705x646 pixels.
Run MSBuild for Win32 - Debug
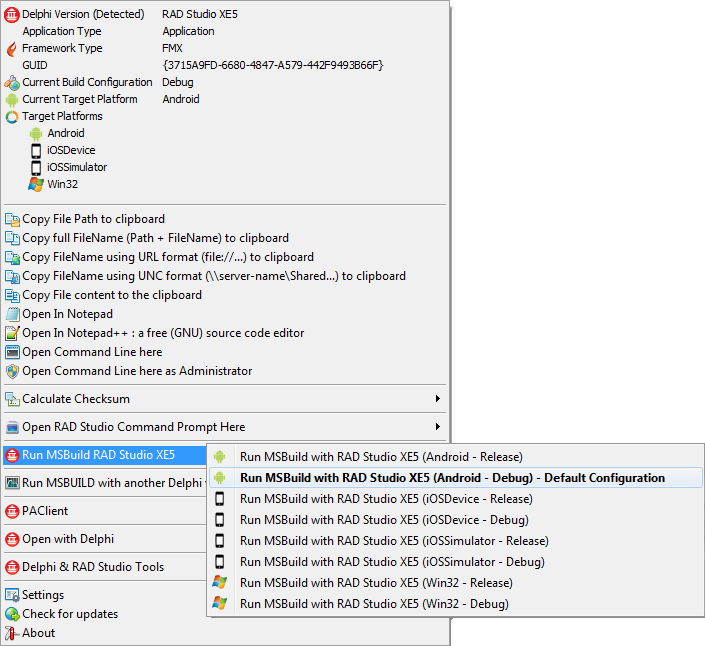pyautogui.click(x=455, y=604)
